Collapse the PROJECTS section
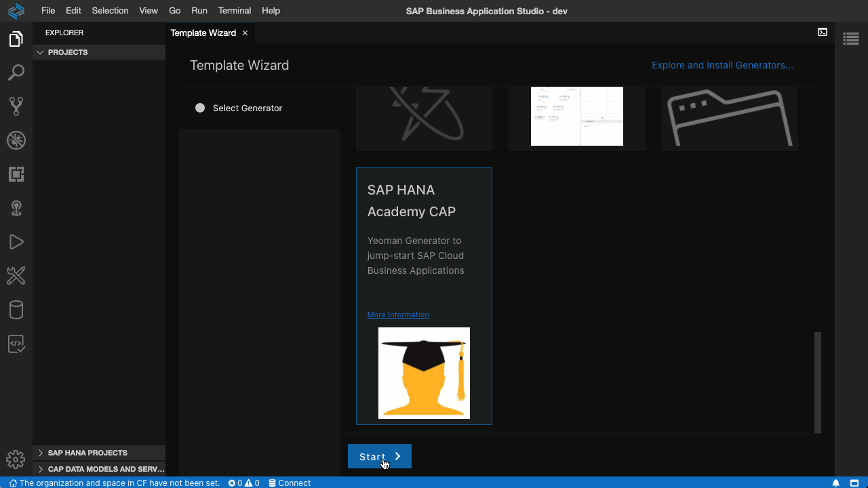This screenshot has height=488, width=868. [x=99, y=52]
